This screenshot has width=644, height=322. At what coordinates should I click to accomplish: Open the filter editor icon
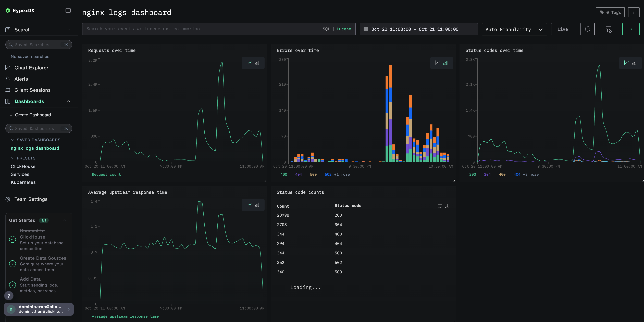pyautogui.click(x=608, y=29)
